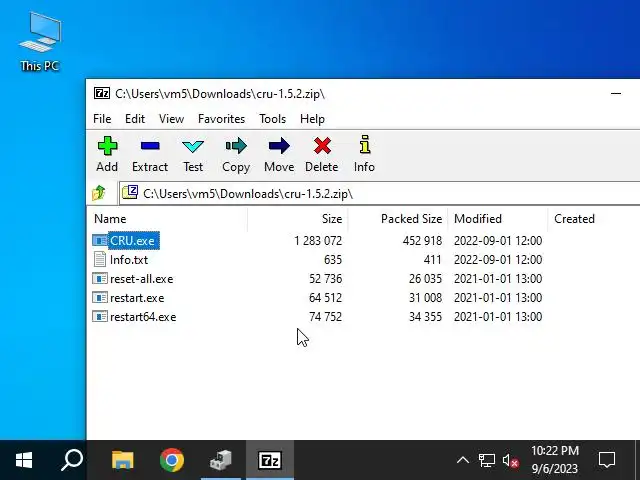This screenshot has width=640, height=480.
Task: Launch Google Chrome from the taskbar
Action: coord(171,460)
